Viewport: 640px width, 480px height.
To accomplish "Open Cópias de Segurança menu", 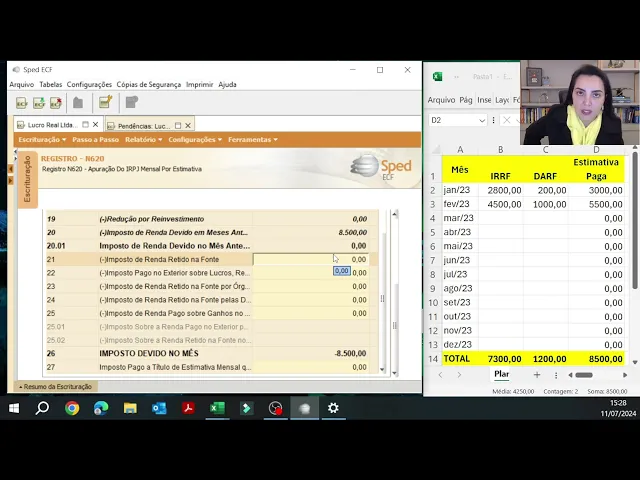I will point(149,84).
